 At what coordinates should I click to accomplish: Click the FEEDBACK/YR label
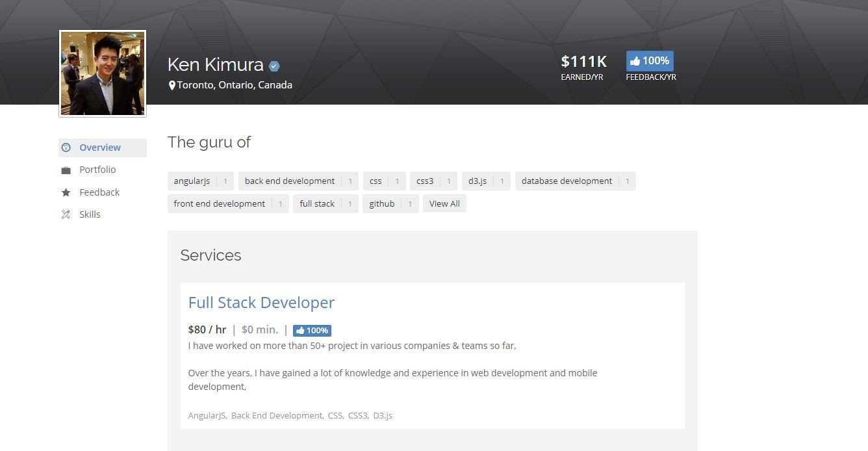651,77
